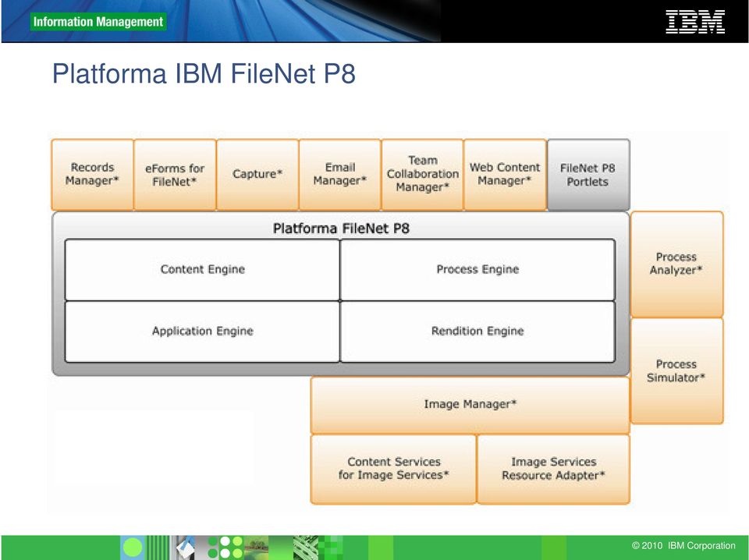Click the slide title Platforma IBM FileNet P8
The image size is (749, 560).
coord(204,73)
